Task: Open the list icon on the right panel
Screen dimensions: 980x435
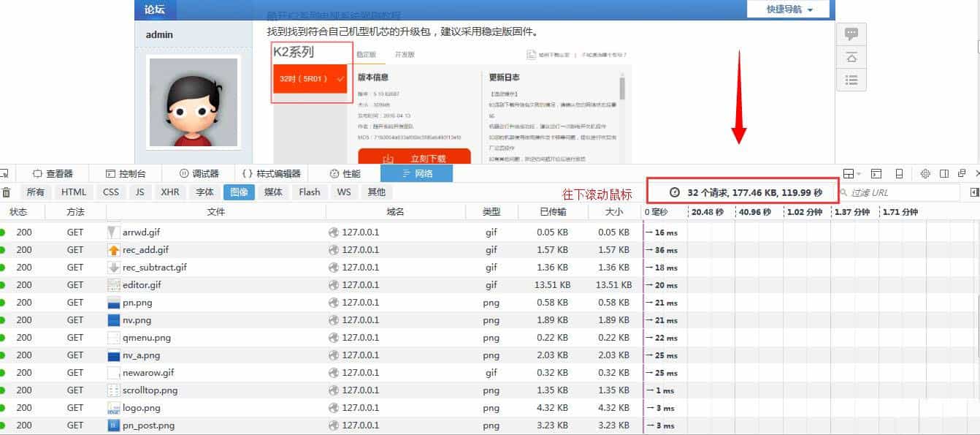Action: pos(851,80)
